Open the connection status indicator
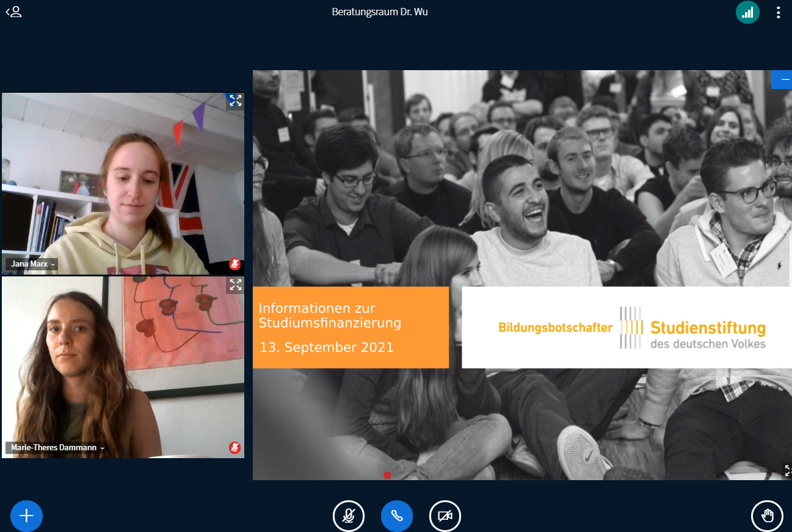The height and width of the screenshot is (532, 792). coord(747,12)
